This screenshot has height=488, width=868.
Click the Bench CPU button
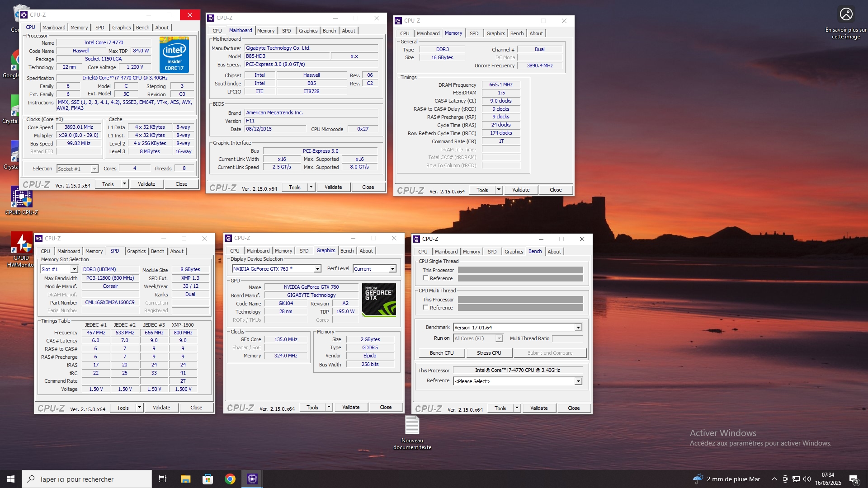441,353
